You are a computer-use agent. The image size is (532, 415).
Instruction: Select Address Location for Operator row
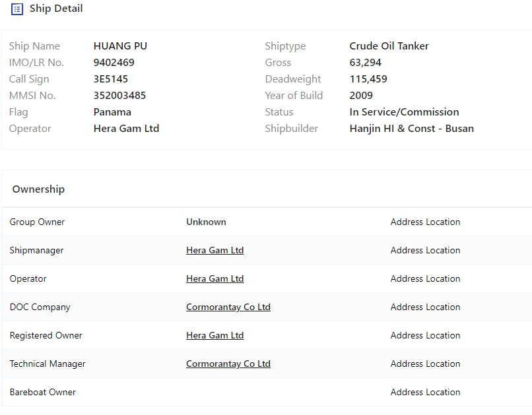click(425, 278)
